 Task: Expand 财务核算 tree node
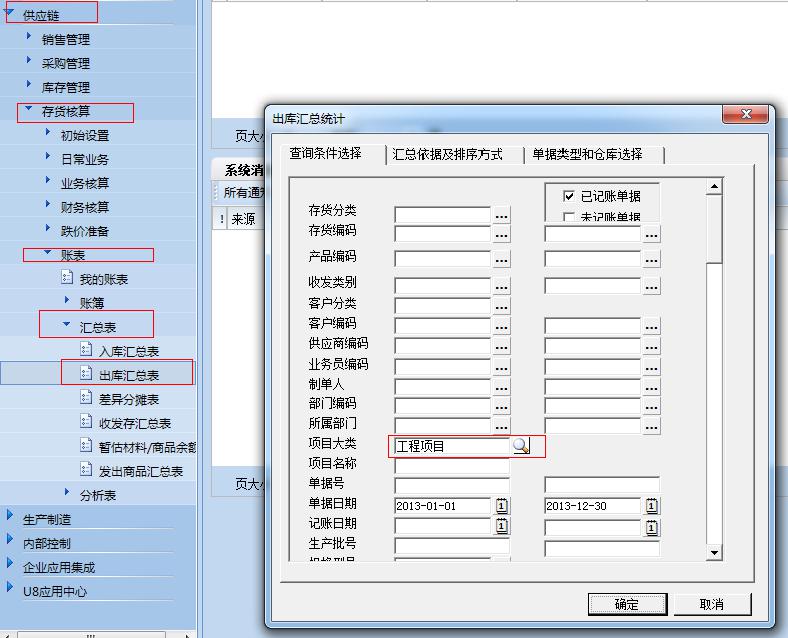(x=48, y=204)
